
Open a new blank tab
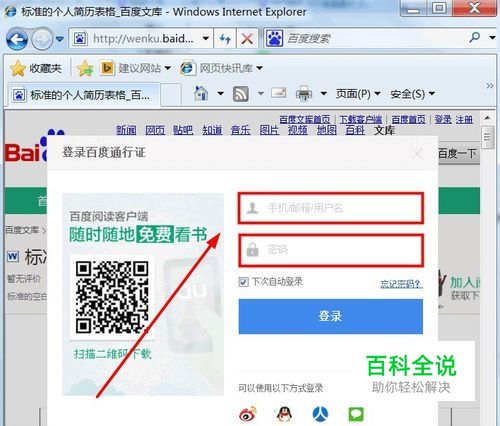(171, 95)
